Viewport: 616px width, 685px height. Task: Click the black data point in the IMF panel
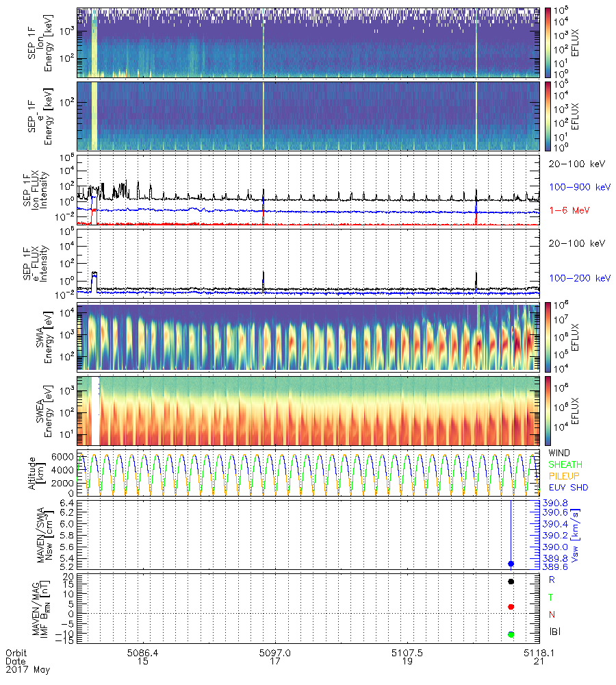[511, 582]
